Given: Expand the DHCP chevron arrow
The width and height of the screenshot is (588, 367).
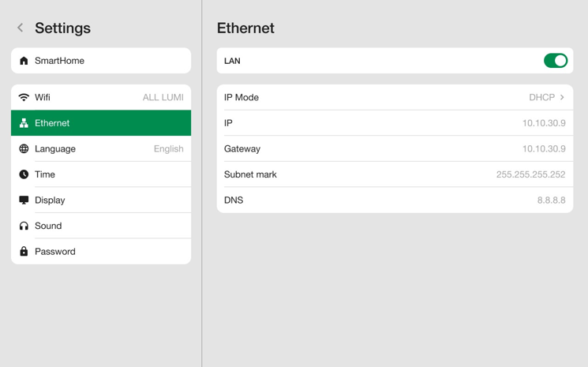Looking at the screenshot, I should point(563,98).
